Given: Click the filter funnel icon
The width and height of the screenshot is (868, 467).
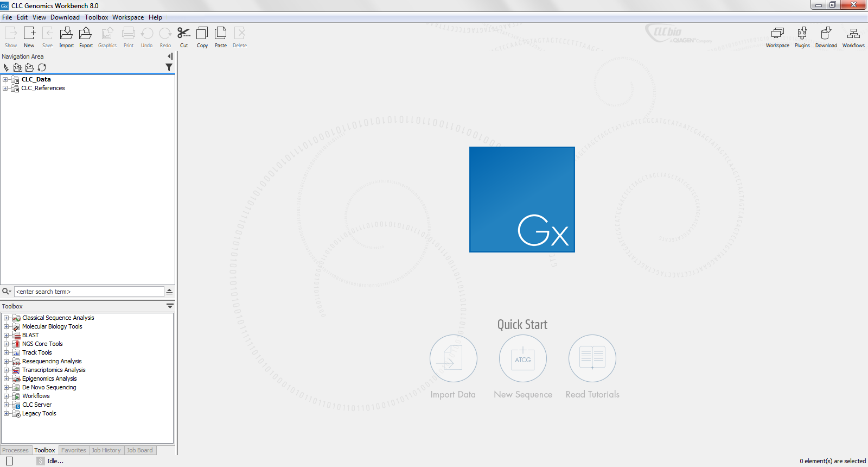Looking at the screenshot, I should click(x=169, y=67).
